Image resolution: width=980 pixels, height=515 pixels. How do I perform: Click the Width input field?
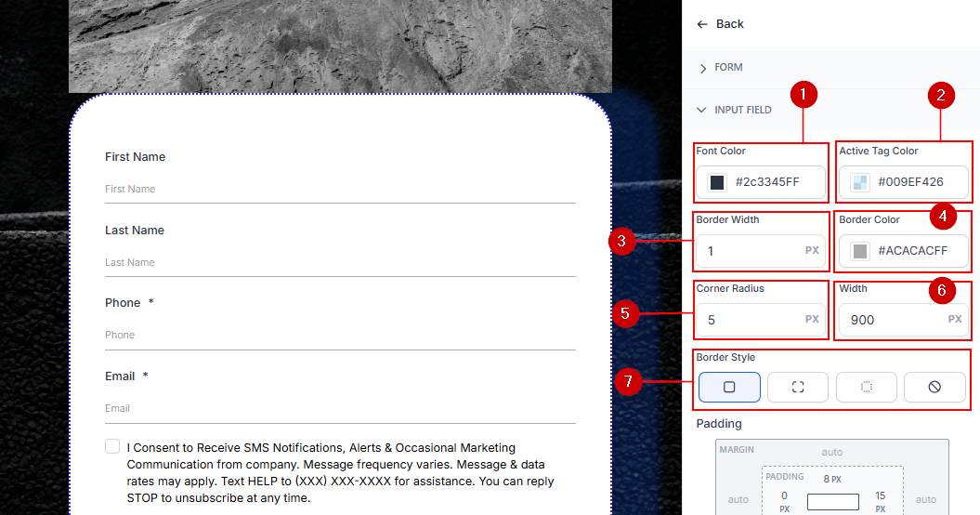click(x=892, y=320)
